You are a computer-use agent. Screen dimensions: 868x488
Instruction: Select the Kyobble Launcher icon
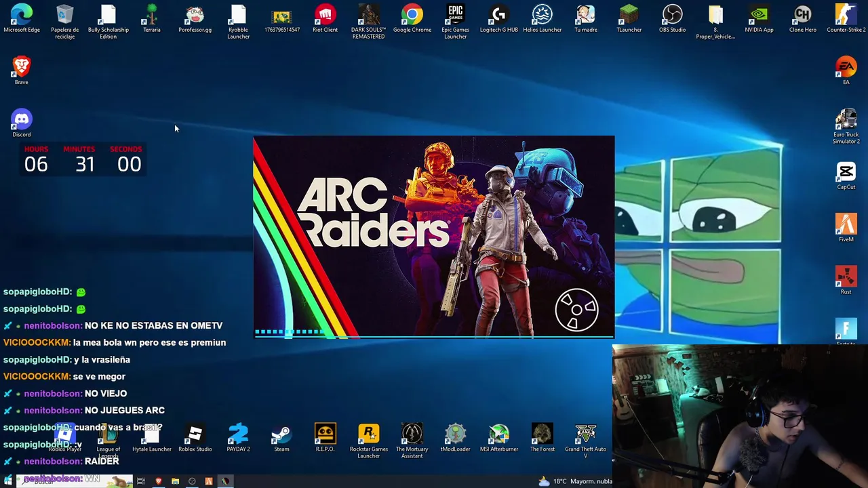[239, 22]
